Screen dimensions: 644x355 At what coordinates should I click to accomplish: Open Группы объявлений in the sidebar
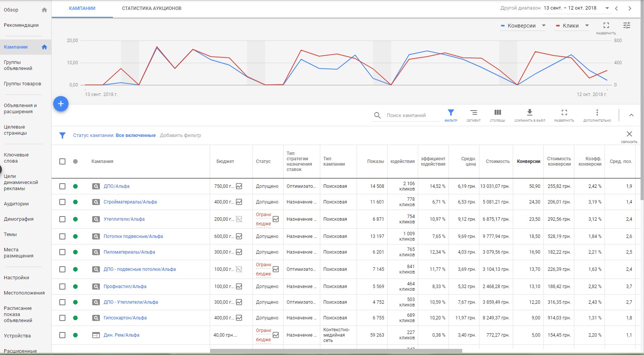pos(18,65)
